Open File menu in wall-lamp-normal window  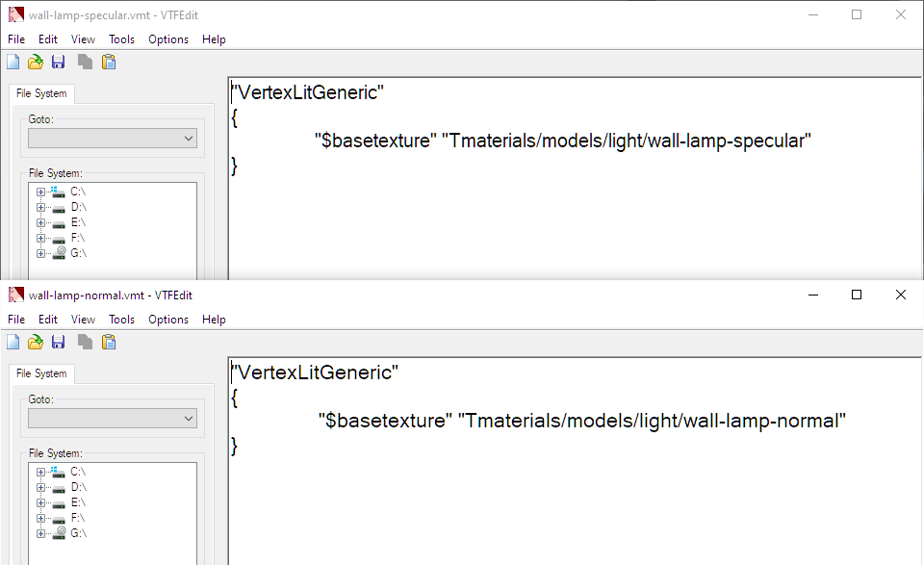[x=16, y=320]
